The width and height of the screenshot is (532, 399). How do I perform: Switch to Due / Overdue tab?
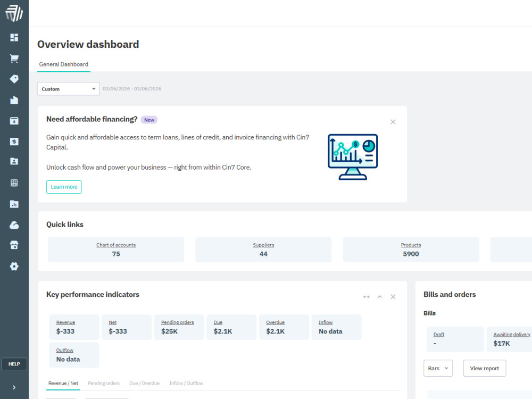coord(145,384)
